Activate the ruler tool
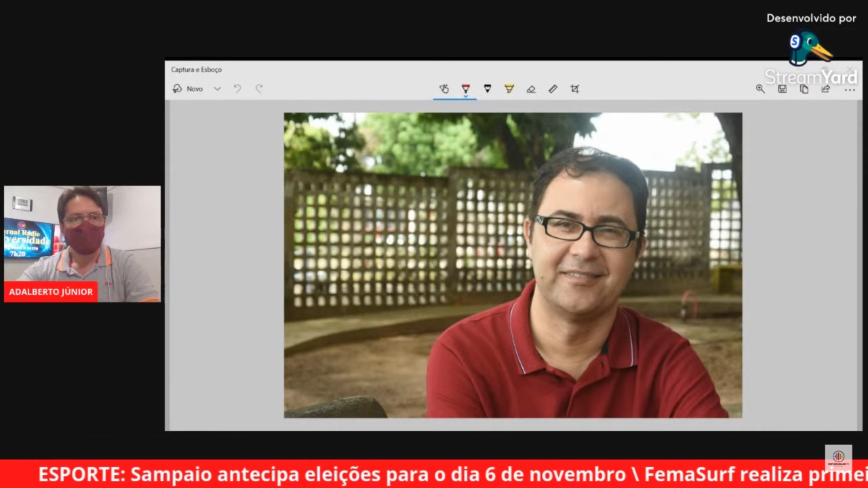 [x=553, y=89]
